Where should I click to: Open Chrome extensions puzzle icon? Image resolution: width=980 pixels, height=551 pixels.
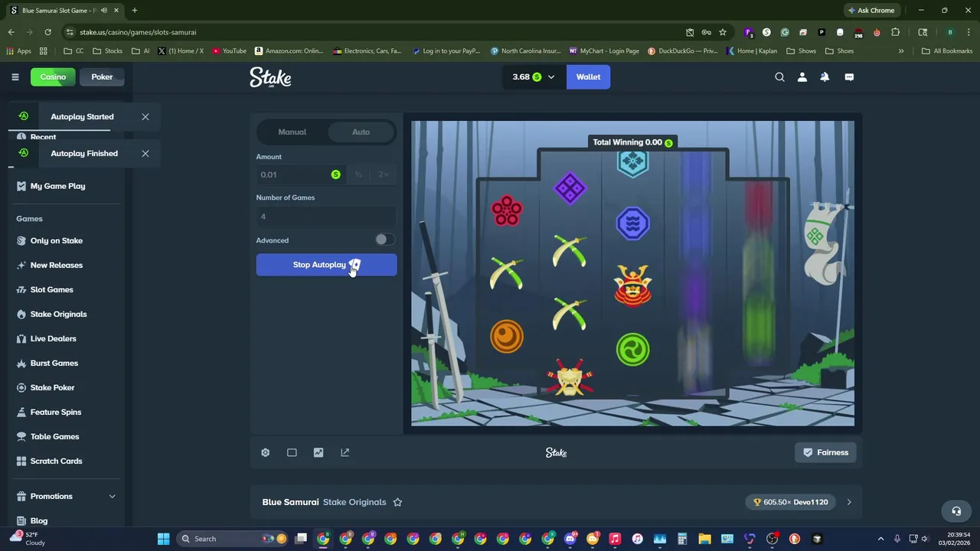(x=895, y=32)
